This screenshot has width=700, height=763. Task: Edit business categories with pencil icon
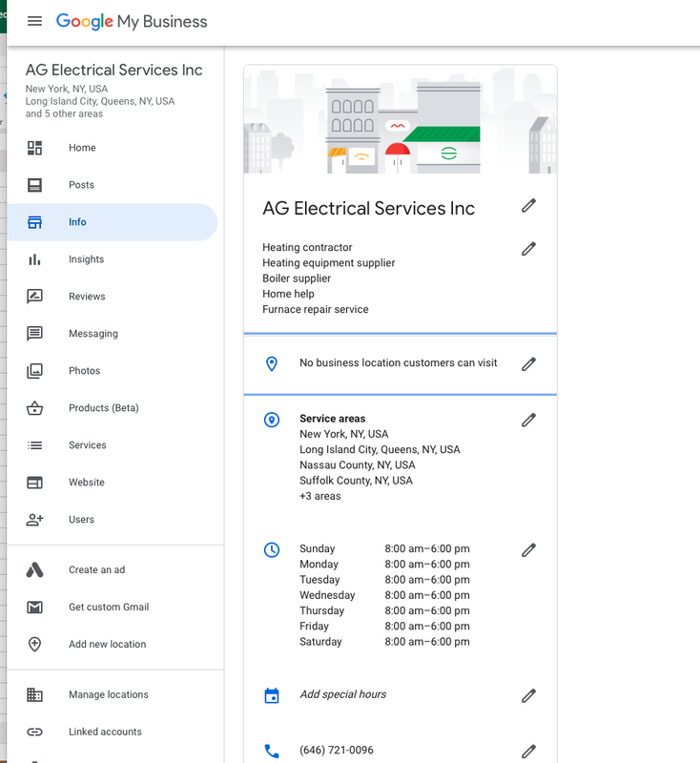[528, 249]
